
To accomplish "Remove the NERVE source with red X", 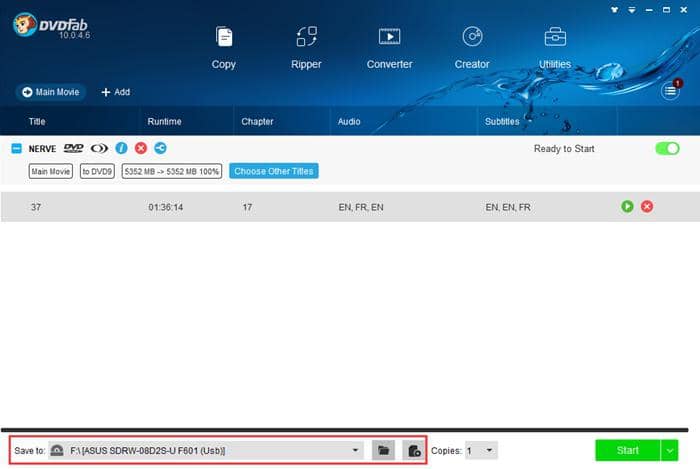I will click(141, 148).
